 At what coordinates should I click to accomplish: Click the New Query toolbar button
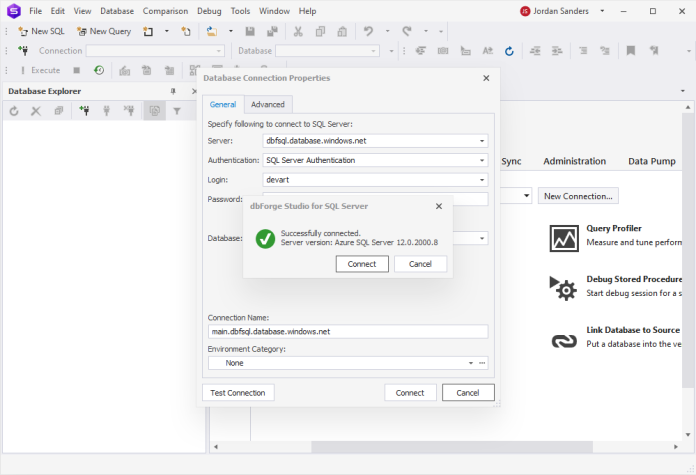(104, 31)
